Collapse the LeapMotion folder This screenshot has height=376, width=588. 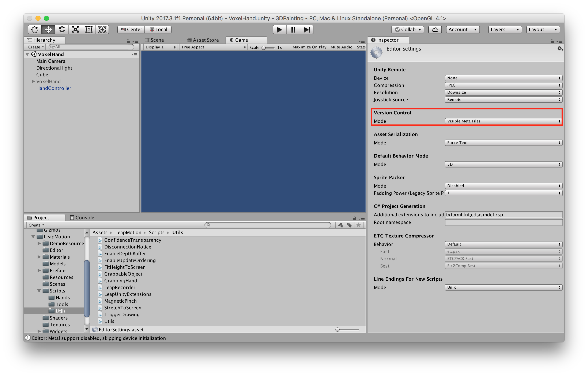(33, 237)
